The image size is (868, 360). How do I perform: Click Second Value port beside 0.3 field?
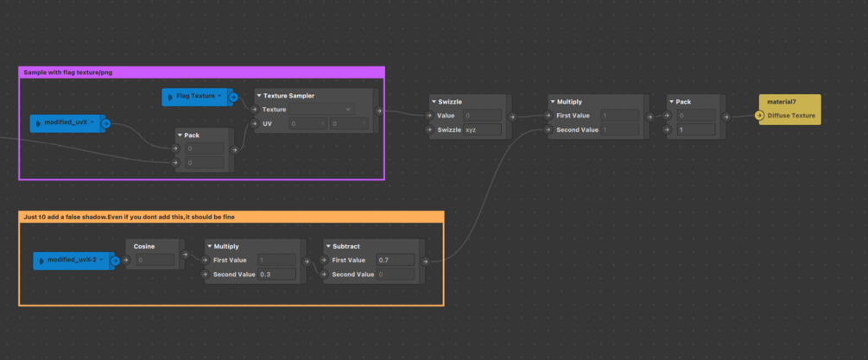point(206,275)
